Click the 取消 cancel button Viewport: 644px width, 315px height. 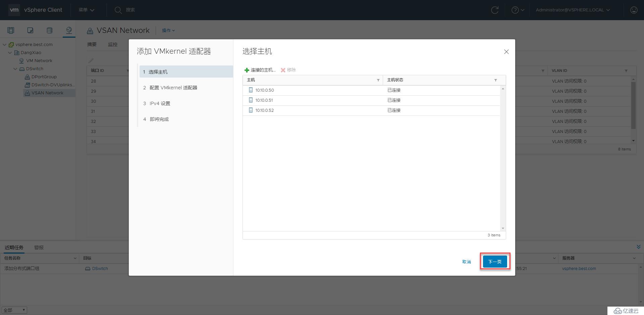point(467,262)
